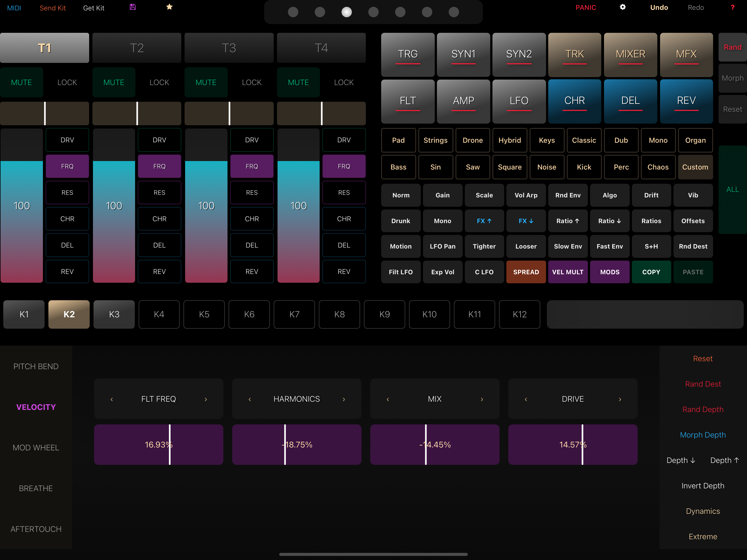Go to next destination after FLT FREQ

tap(206, 399)
